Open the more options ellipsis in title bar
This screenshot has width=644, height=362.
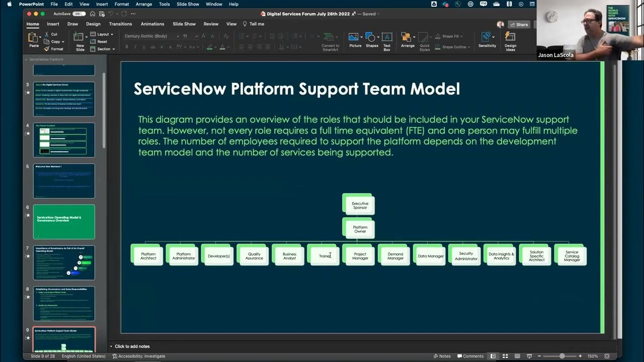pyautogui.click(x=133, y=14)
